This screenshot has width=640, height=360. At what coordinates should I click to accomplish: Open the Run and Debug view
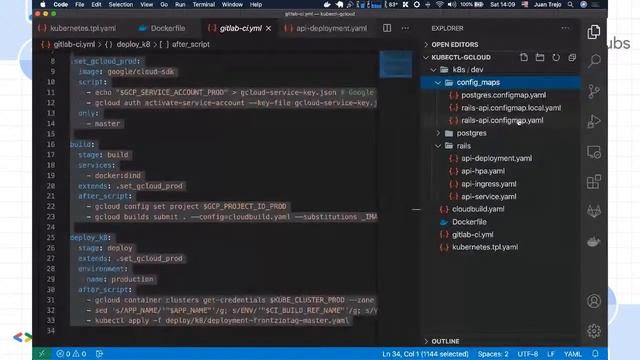(594, 121)
